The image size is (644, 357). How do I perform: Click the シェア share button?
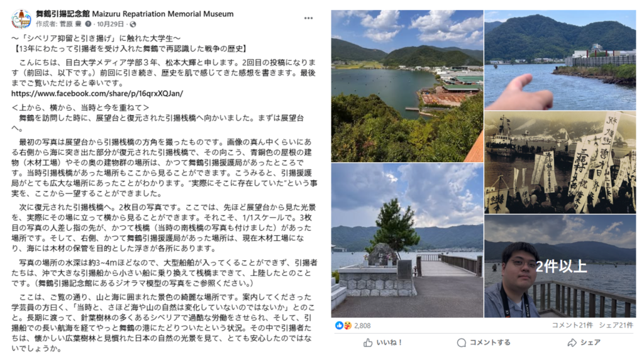pyautogui.click(x=584, y=343)
